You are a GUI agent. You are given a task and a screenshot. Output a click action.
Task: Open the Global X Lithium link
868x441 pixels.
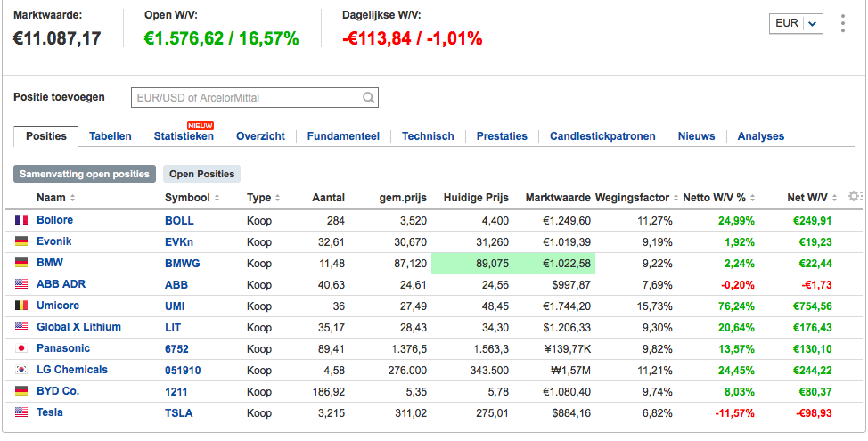[x=78, y=326]
